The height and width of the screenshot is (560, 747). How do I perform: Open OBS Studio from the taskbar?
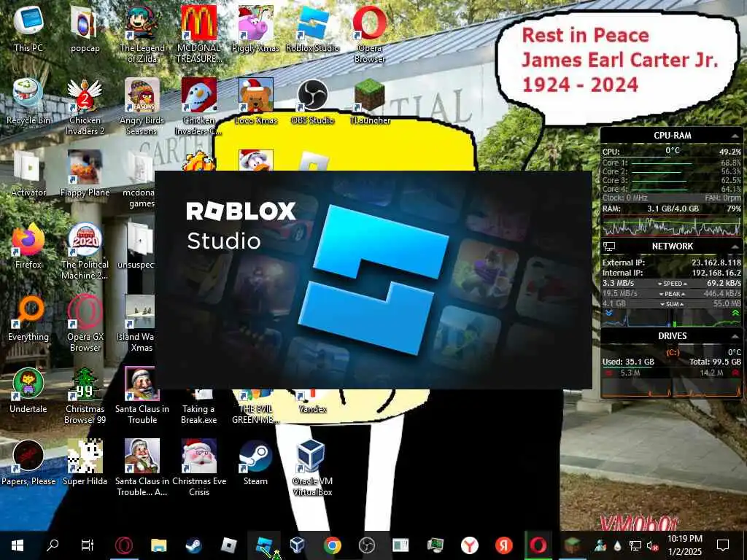tap(366, 545)
